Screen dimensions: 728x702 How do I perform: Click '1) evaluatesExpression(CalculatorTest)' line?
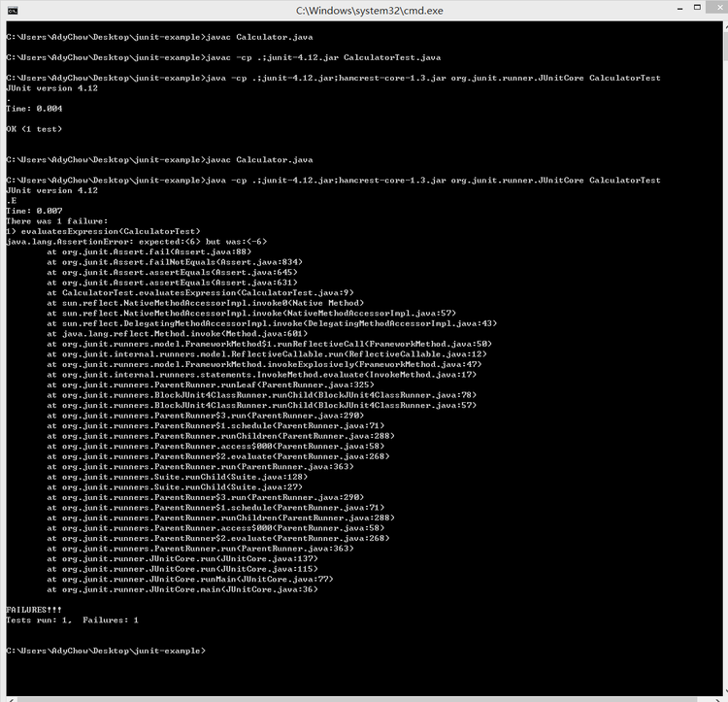103,231
